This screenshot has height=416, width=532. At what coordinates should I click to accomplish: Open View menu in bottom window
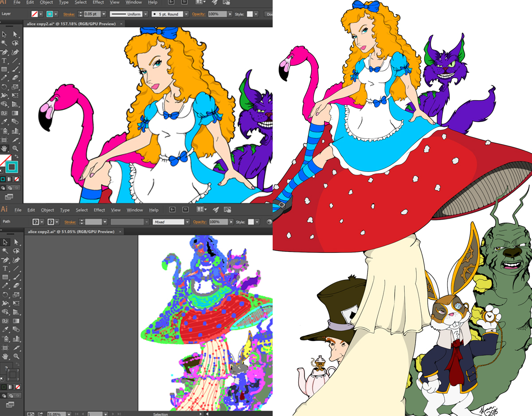coord(116,210)
